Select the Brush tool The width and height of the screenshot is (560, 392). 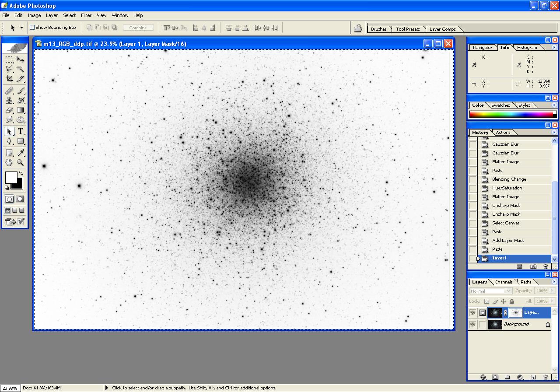tap(21, 91)
